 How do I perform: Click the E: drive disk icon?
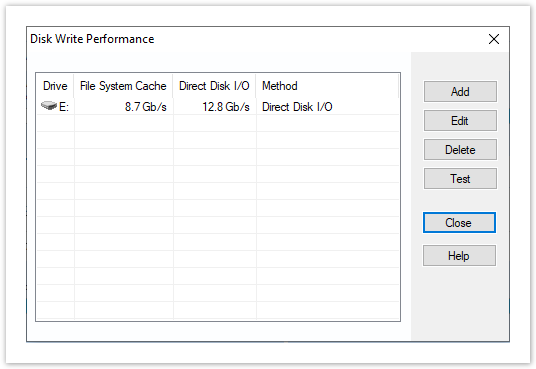[49, 106]
